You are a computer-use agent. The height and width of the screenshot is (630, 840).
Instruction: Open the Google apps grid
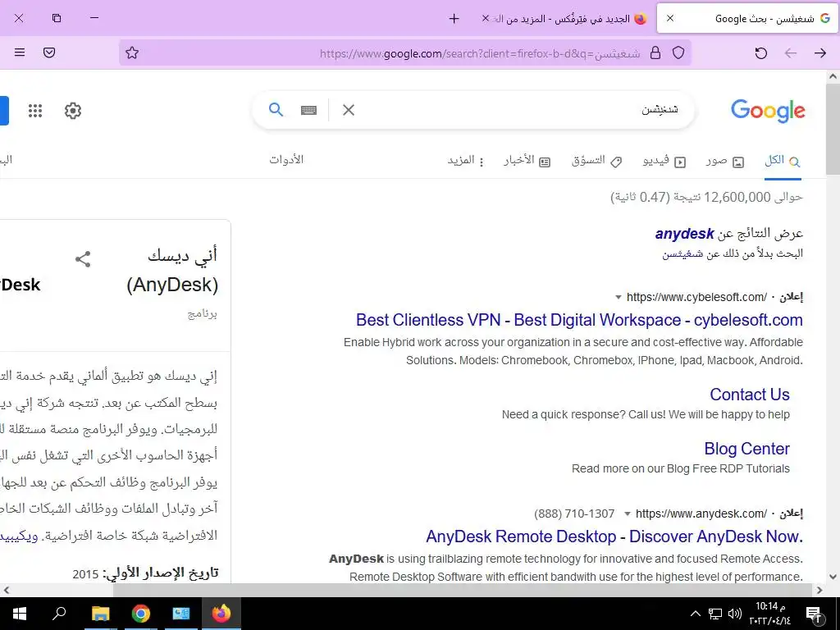click(35, 111)
